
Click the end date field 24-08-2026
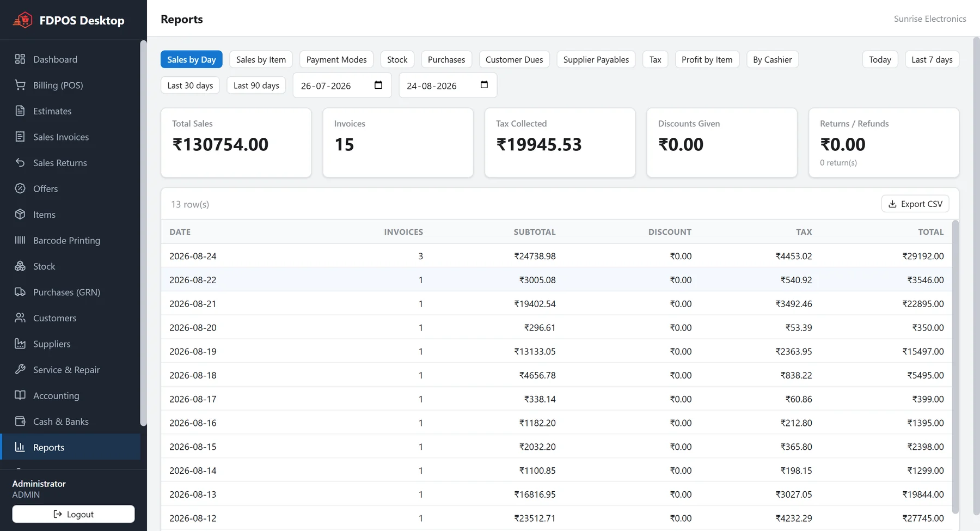pos(448,86)
